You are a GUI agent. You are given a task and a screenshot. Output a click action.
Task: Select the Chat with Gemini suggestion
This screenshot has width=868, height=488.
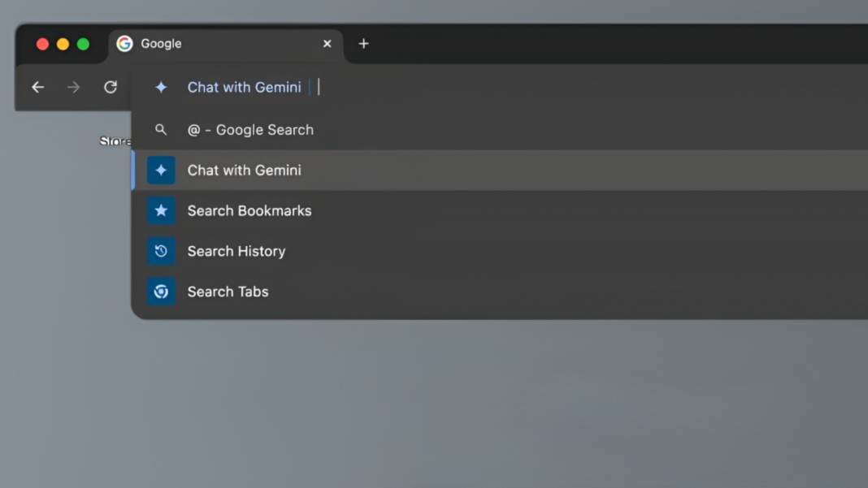244,170
